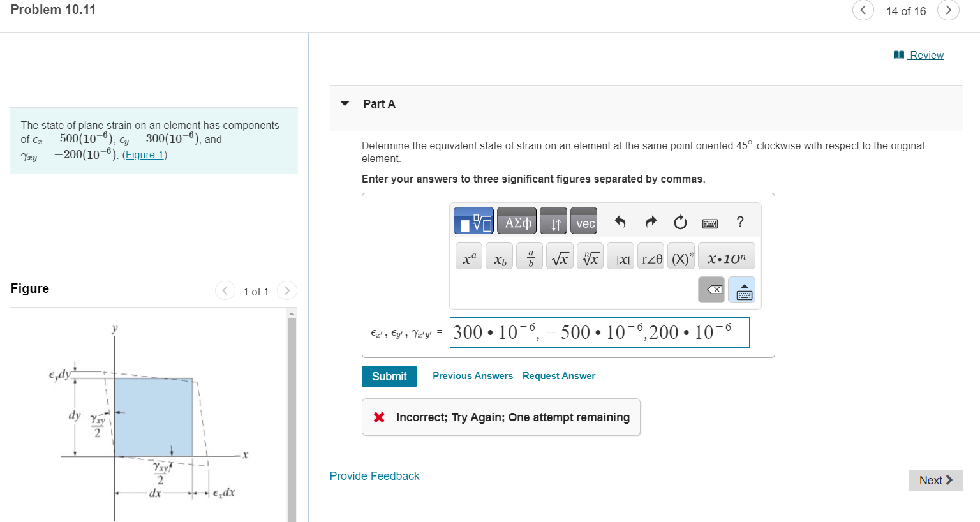This screenshot has width=980, height=522.
Task: Insert the complex conjugate (X)* template
Action: click(681, 256)
